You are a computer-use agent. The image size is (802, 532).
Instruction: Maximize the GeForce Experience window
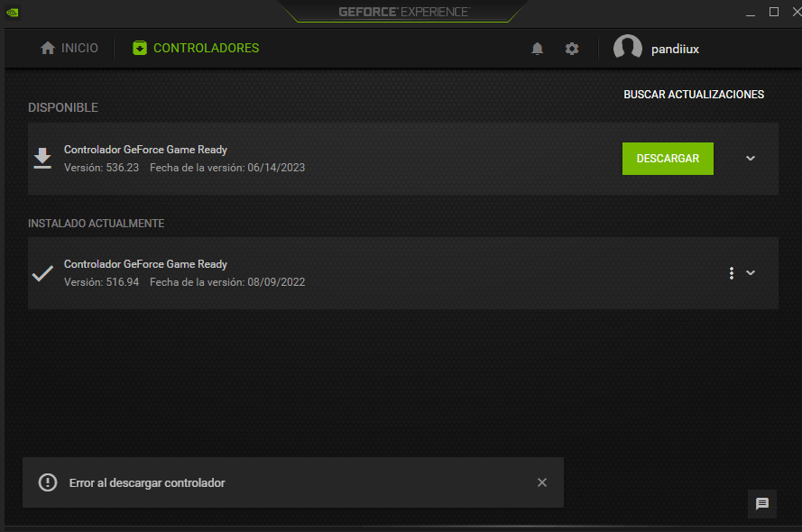tap(774, 12)
